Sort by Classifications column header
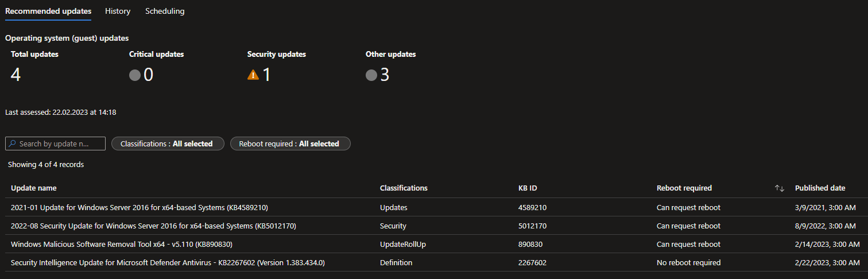Screen dimensions: 868x279 pyautogui.click(x=404, y=188)
